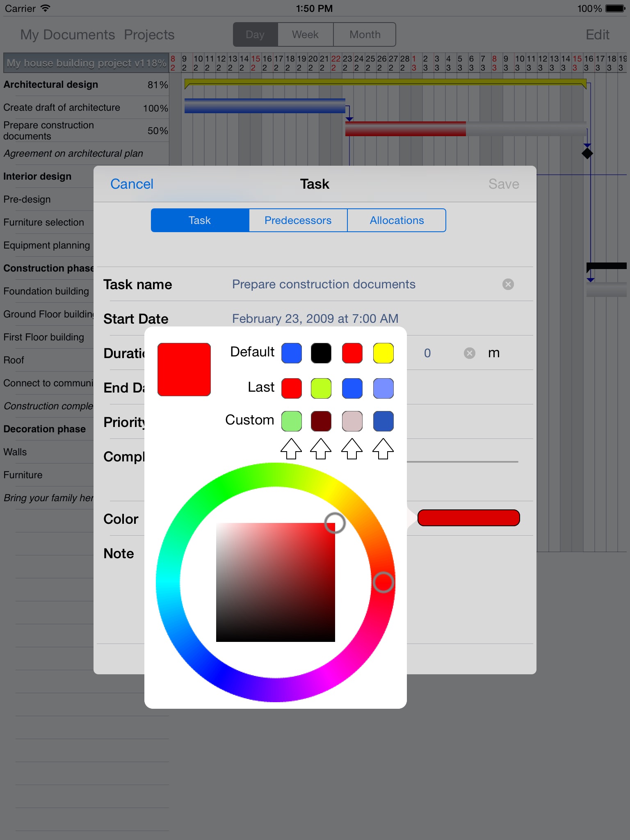Open the task Color bar picker
The image size is (630, 840).
[468, 518]
